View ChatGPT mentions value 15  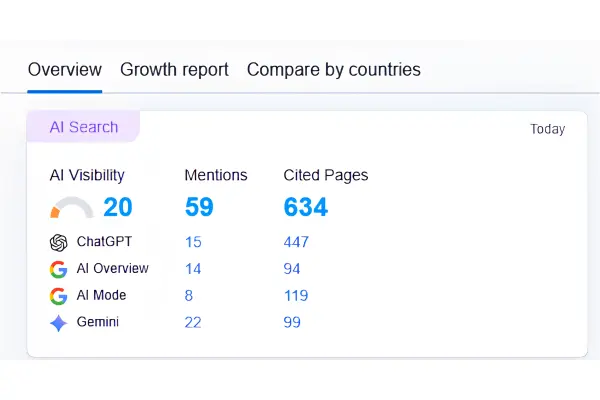point(193,242)
